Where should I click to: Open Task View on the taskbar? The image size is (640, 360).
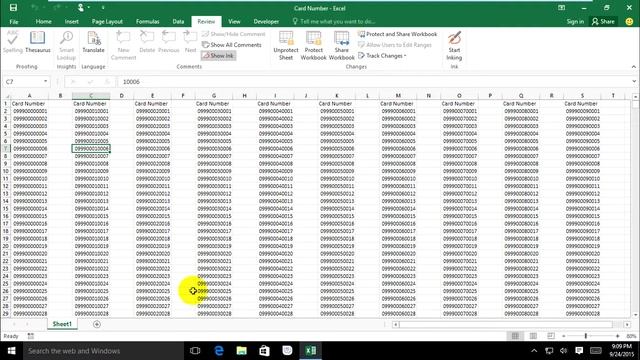195,351
